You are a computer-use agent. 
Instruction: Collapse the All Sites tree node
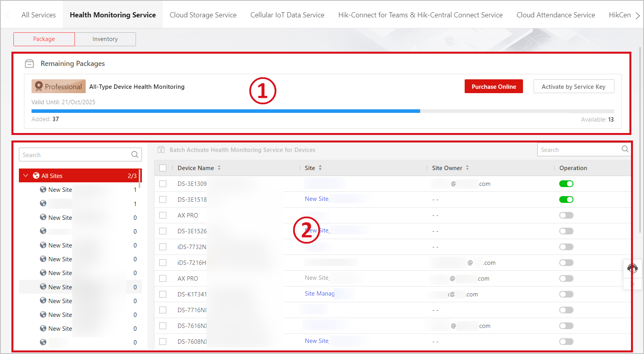coord(26,176)
